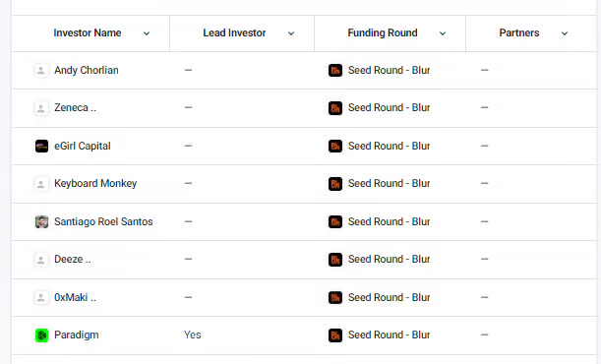The width and height of the screenshot is (601, 364).
Task: Open Seed Round - Blur in Santiago's row
Action: click(390, 221)
